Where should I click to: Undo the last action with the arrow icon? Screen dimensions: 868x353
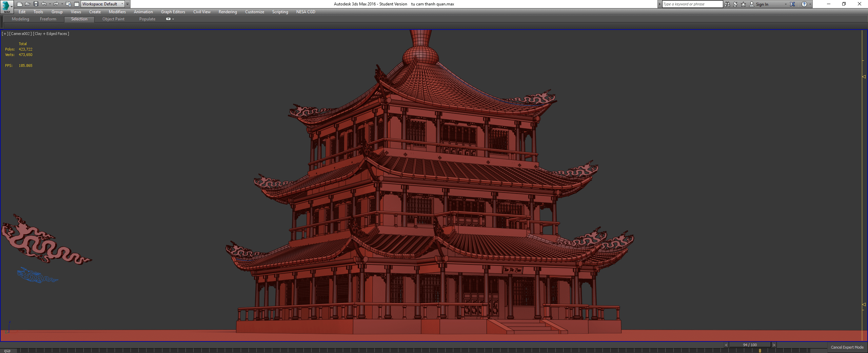click(44, 4)
